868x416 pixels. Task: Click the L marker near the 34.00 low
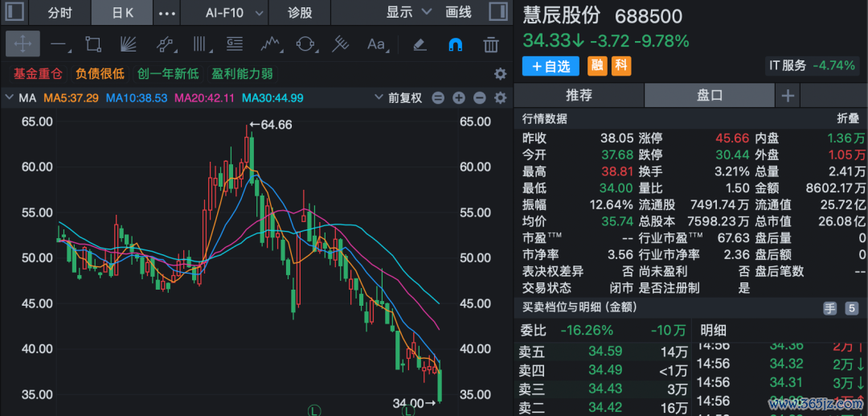(408, 410)
